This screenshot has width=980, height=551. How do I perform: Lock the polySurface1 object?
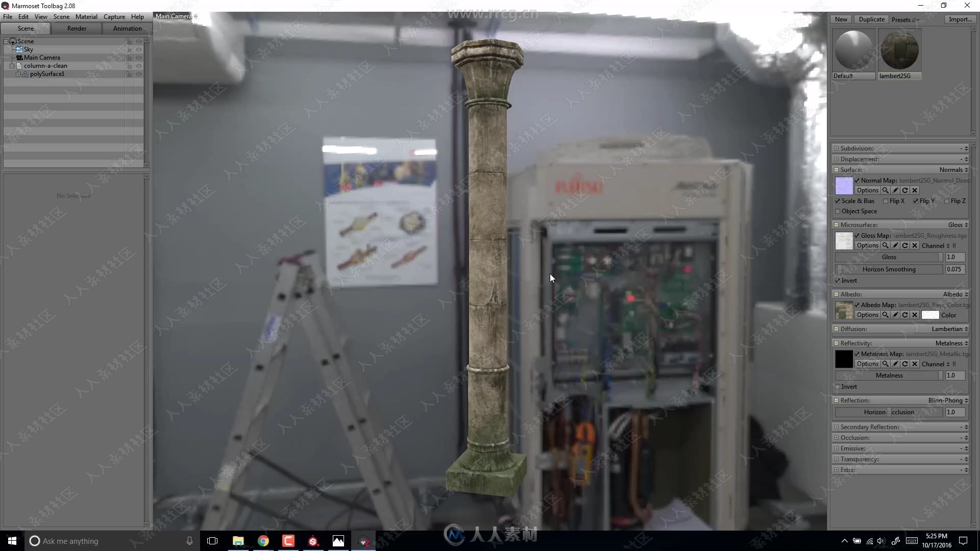click(x=129, y=74)
